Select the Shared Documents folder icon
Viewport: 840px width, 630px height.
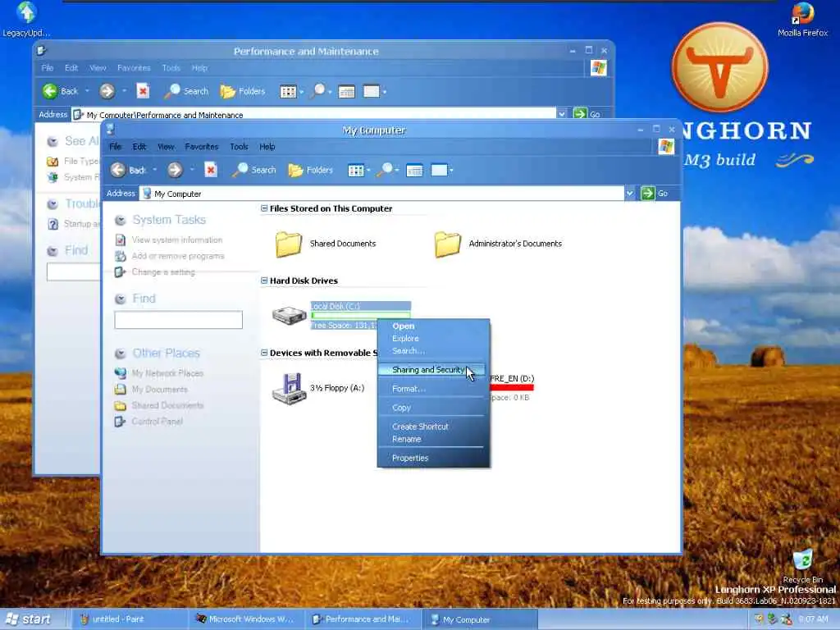coord(288,244)
